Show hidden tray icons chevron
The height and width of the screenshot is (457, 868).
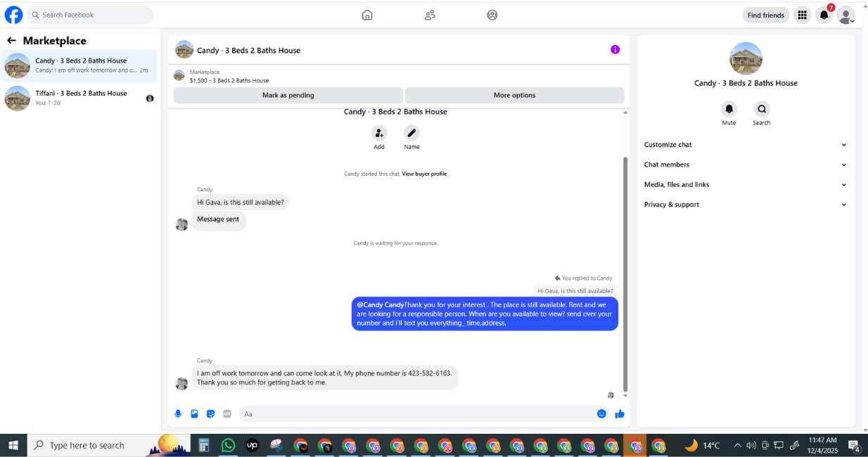[737, 445]
